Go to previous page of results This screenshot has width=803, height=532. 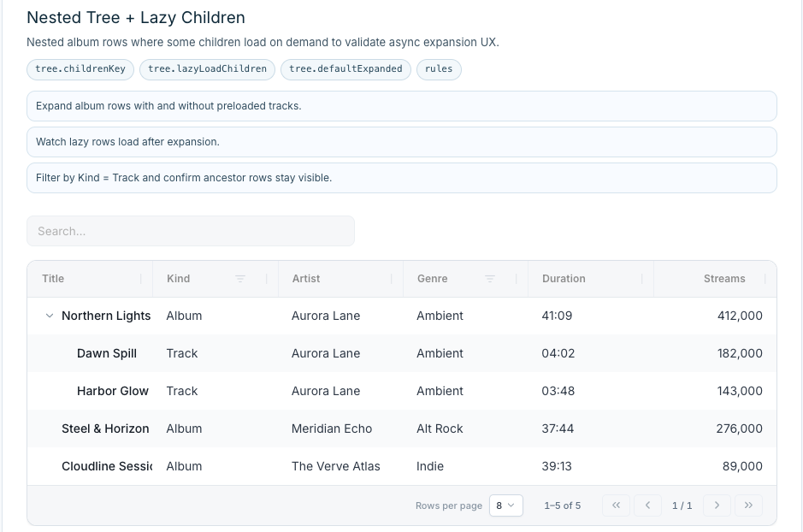pos(648,505)
